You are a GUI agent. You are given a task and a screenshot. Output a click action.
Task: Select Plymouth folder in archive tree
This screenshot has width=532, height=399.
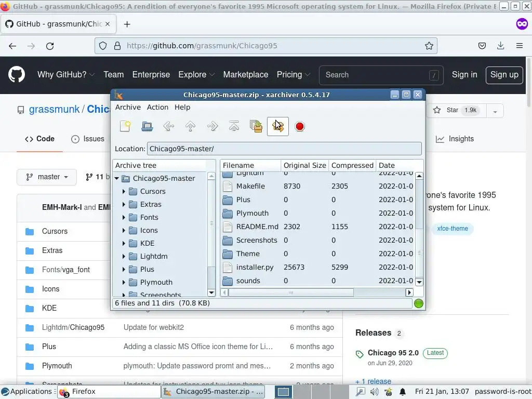(x=156, y=282)
